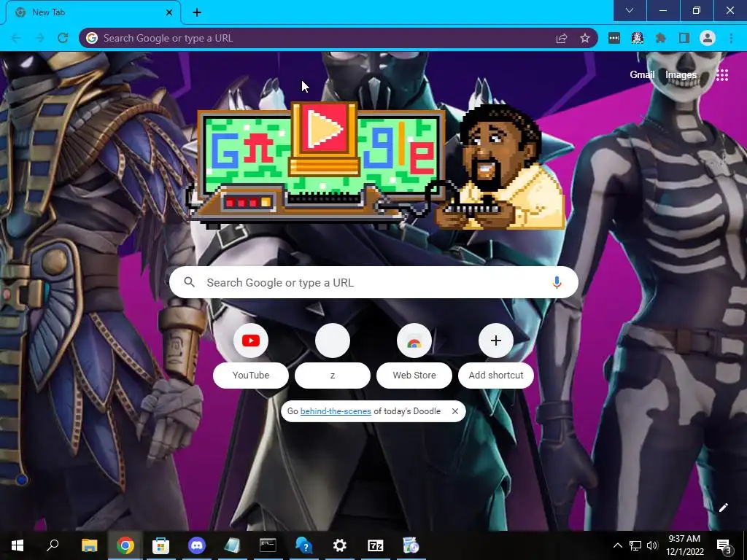Click the Google search box on the page
Screen dimensions: 747x560
pyautogui.click(x=373, y=282)
